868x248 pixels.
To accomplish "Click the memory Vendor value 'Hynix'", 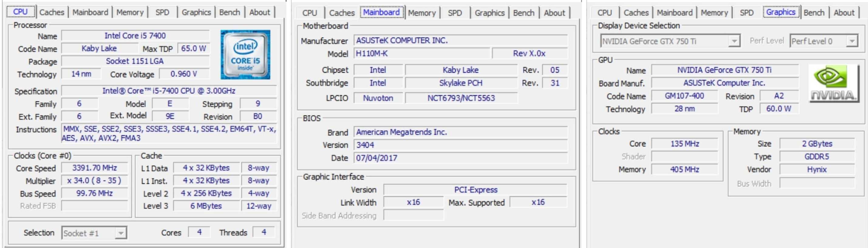I will [817, 169].
